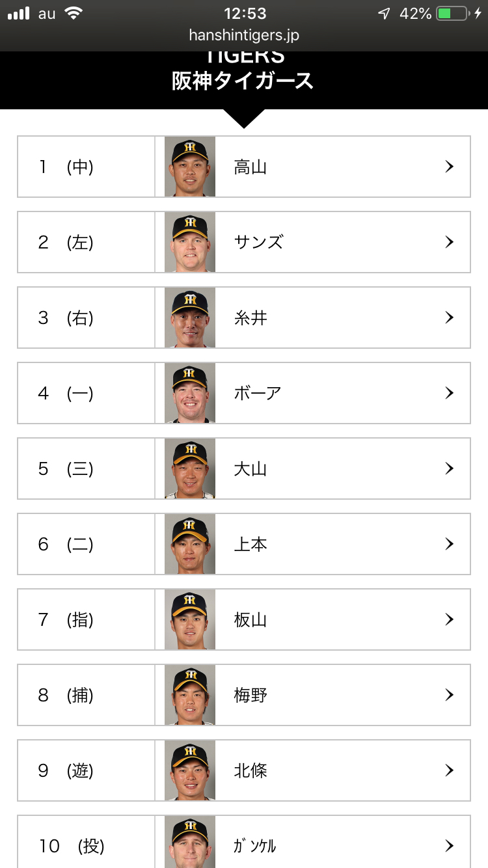This screenshot has height=868, width=488.
Task: Tap the 梅野 catcher name
Action: tap(251, 696)
